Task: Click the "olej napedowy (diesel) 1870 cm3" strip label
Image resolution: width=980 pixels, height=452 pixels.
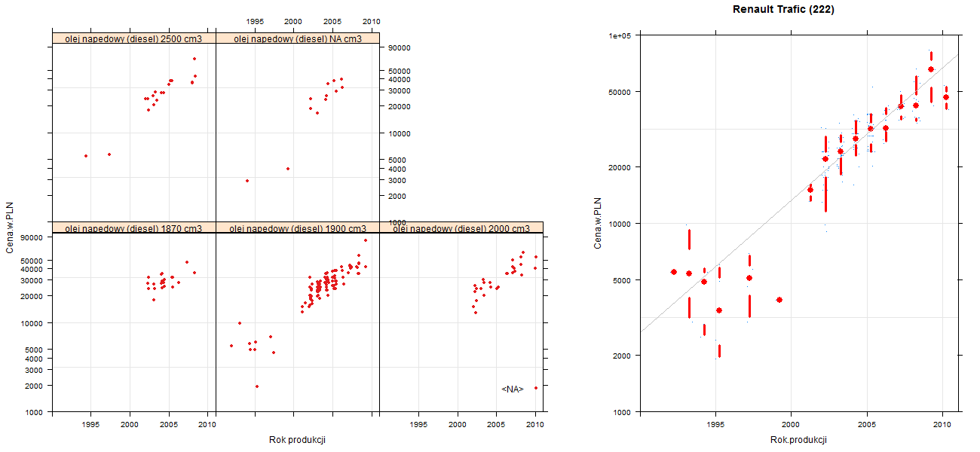Action: 134,228
